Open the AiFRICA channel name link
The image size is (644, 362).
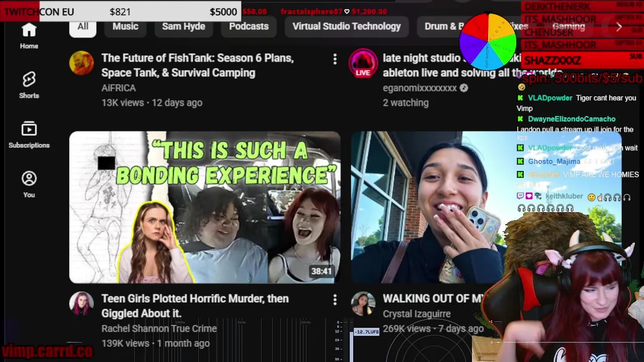[118, 88]
